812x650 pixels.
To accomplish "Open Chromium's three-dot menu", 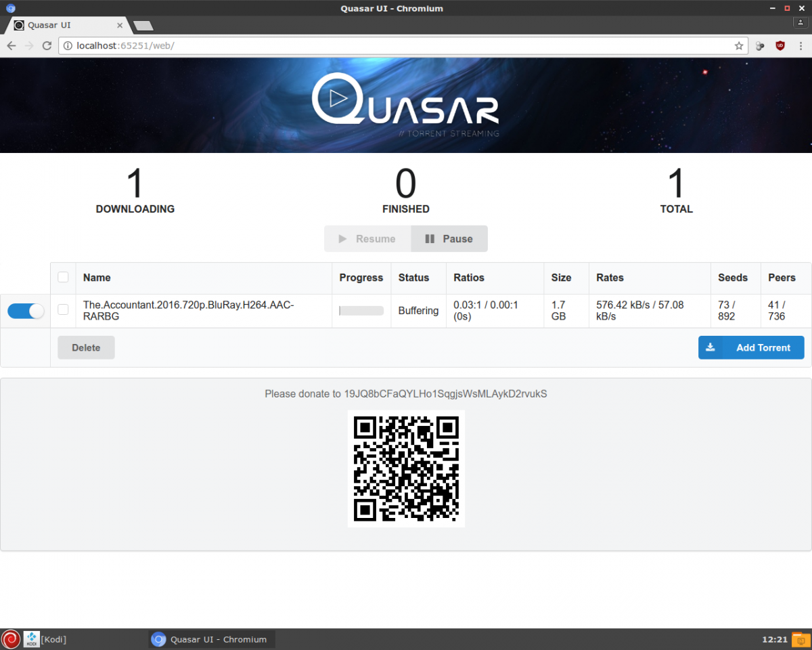I will 800,46.
